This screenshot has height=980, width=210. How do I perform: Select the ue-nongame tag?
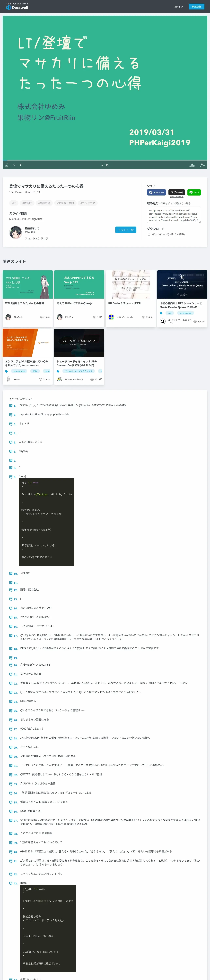[x=186, y=313]
